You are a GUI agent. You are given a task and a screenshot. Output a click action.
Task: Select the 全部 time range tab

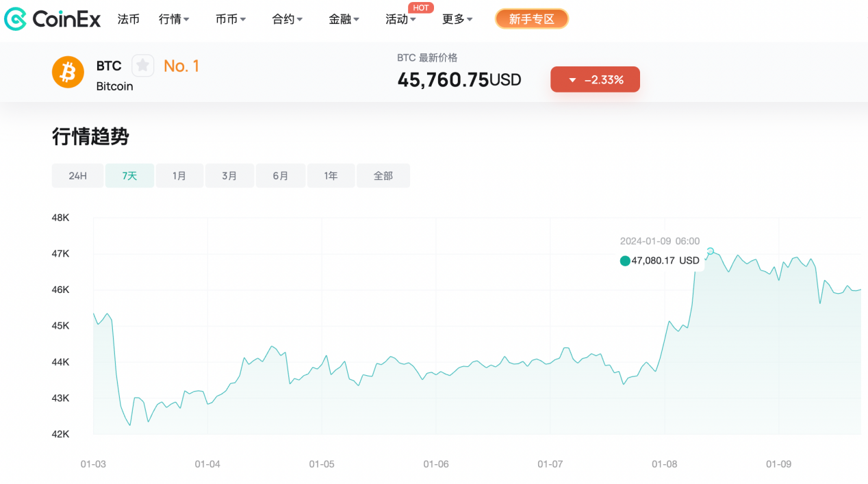click(x=383, y=176)
